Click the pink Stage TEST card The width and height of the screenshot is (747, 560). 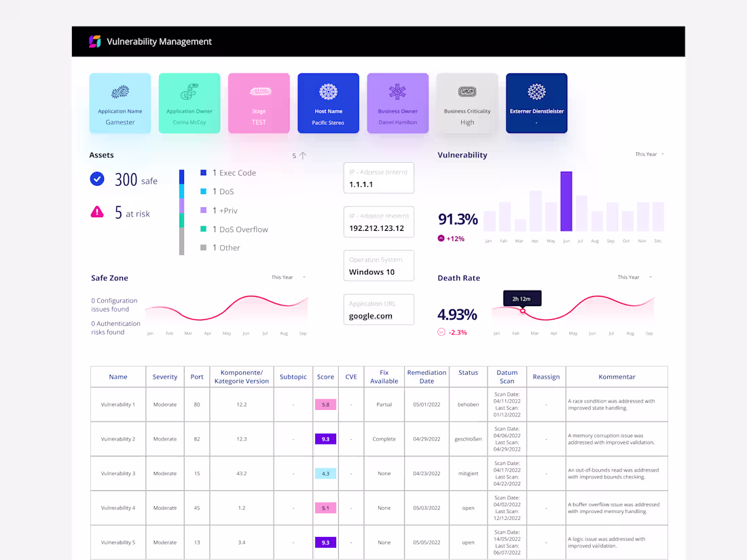[259, 102]
